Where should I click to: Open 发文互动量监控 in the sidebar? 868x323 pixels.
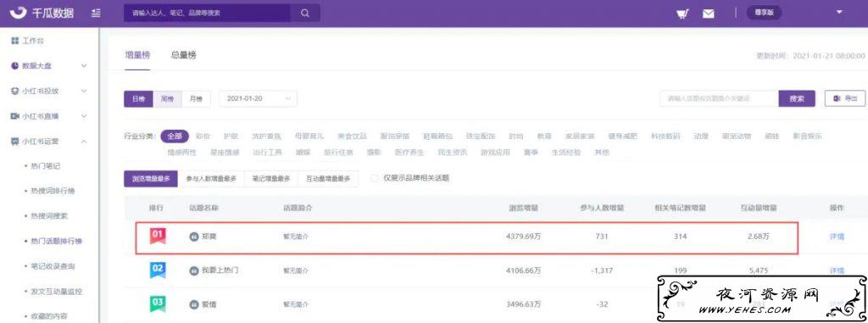[56, 292]
